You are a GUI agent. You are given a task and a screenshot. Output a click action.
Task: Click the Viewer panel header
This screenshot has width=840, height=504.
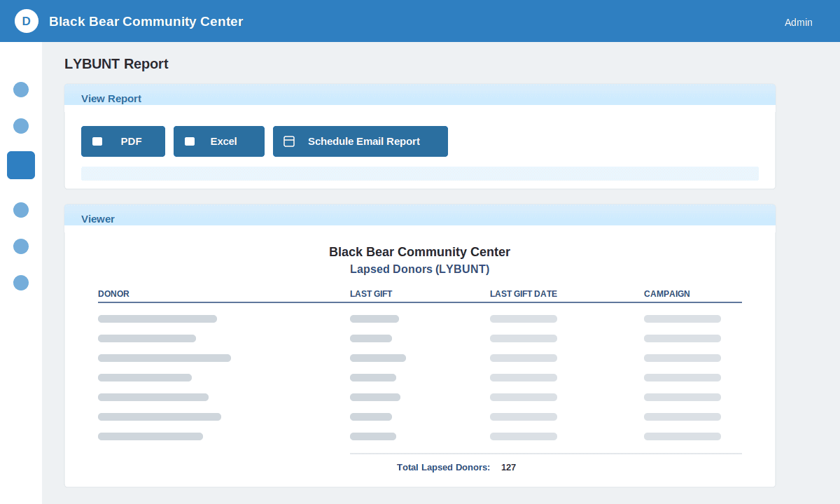click(420, 215)
